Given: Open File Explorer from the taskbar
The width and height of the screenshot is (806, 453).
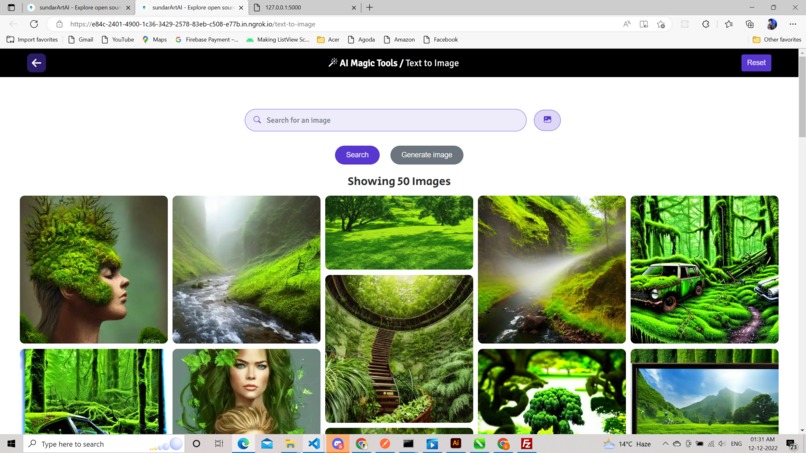Looking at the screenshot, I should [x=290, y=443].
